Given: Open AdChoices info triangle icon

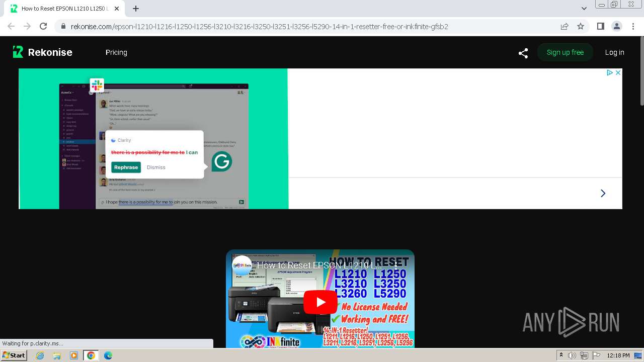Looking at the screenshot, I should (610, 73).
